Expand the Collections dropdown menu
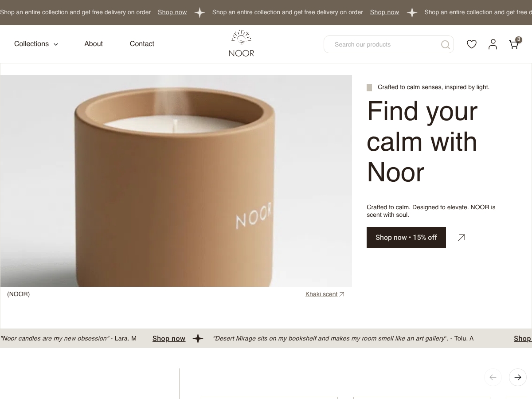Viewport: 532px width, 399px height. (36, 44)
